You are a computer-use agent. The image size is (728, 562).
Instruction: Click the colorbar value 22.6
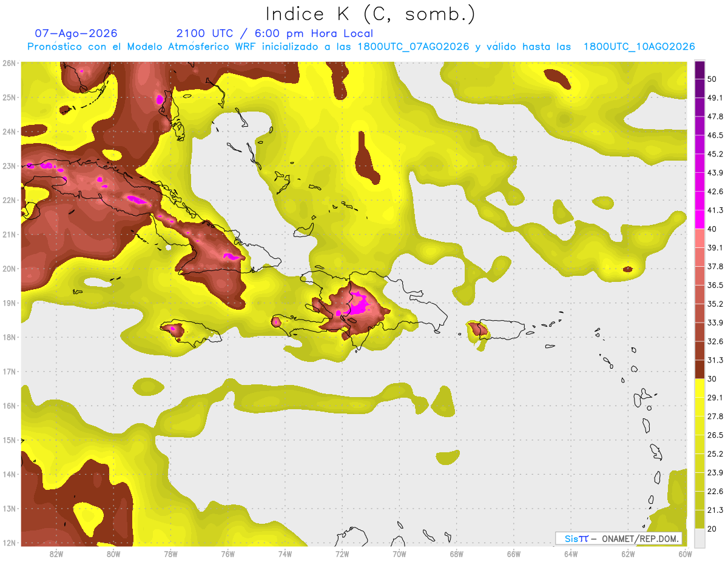[715, 491]
